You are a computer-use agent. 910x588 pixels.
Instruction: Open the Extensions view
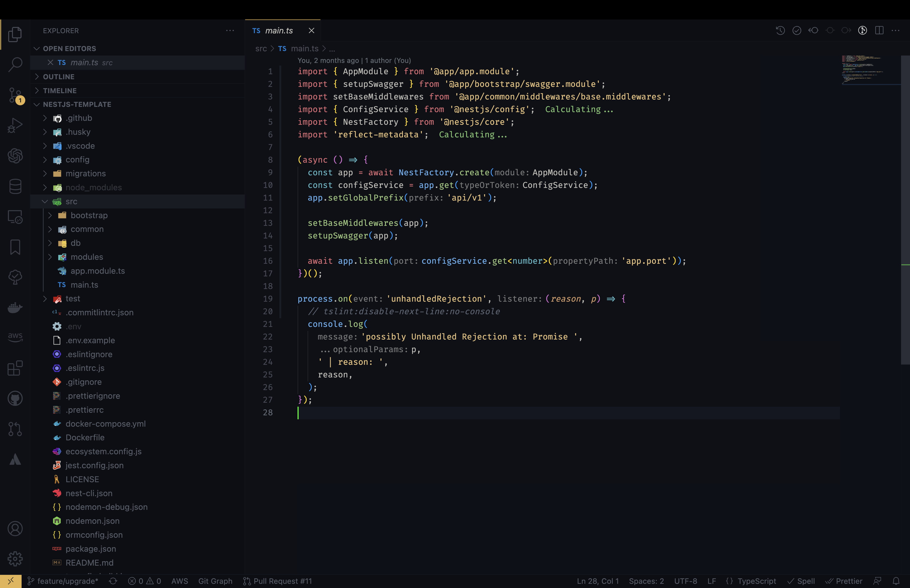point(15,368)
